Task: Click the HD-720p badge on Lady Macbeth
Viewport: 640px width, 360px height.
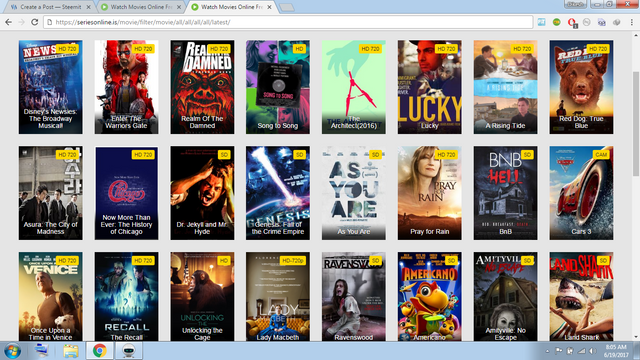Action: (x=293, y=260)
